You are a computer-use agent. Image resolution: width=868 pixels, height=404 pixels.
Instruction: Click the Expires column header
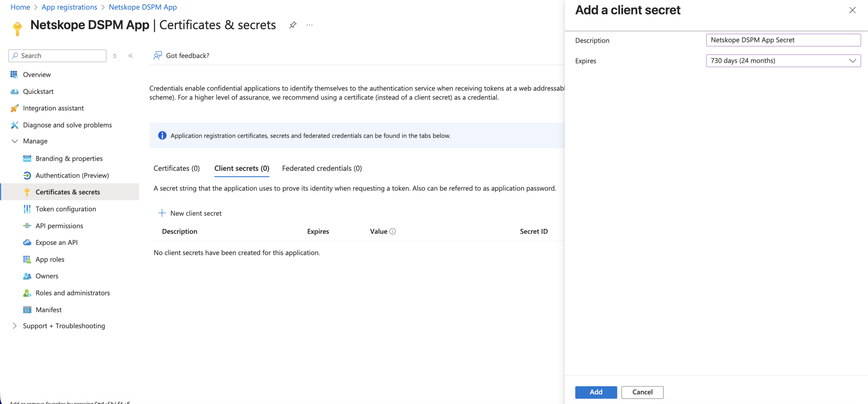(x=318, y=231)
